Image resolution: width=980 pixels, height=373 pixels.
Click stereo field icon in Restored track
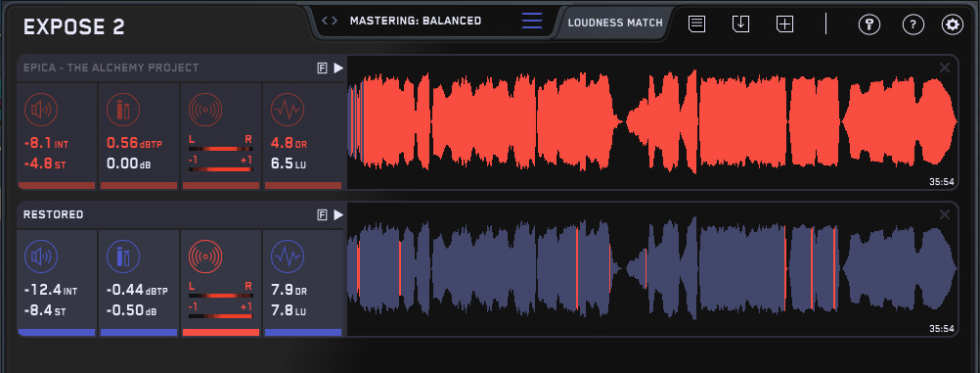[x=205, y=256]
